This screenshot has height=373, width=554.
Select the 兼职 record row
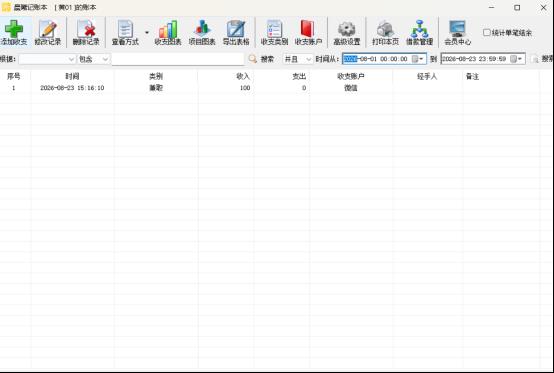[269, 88]
